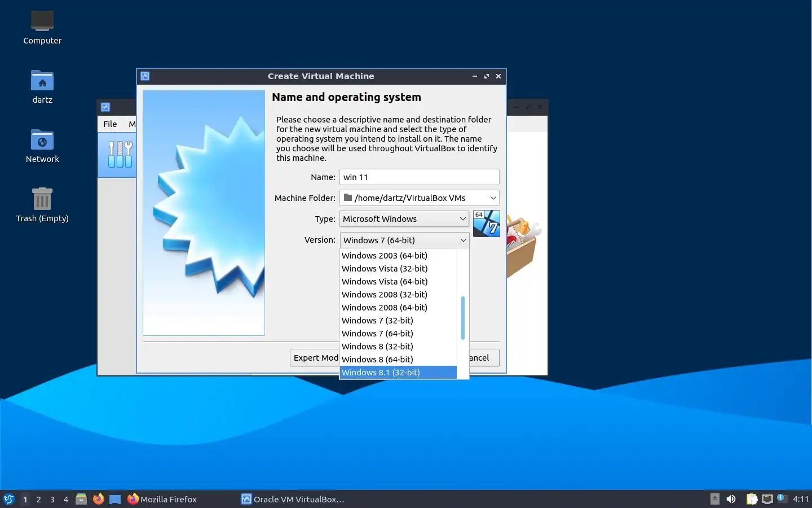The width and height of the screenshot is (812, 508).
Task: Click the Version combo box
Action: (x=404, y=240)
